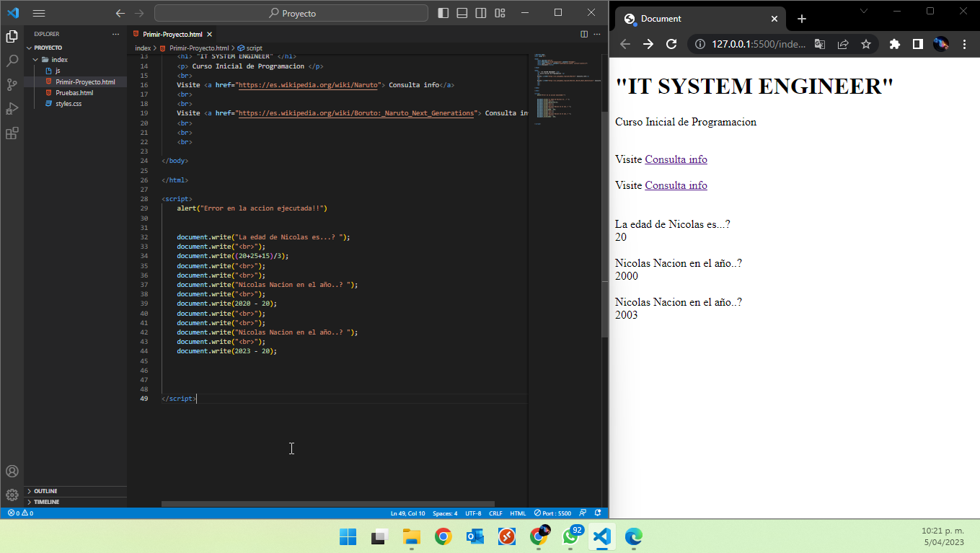Screen dimensions: 980x553
Task: Open Chrome's tab search dropdown arrow
Action: tap(863, 10)
